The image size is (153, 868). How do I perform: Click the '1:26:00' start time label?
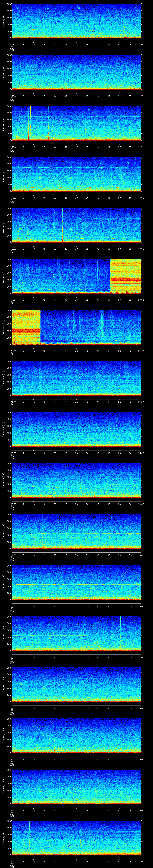[12, 657]
